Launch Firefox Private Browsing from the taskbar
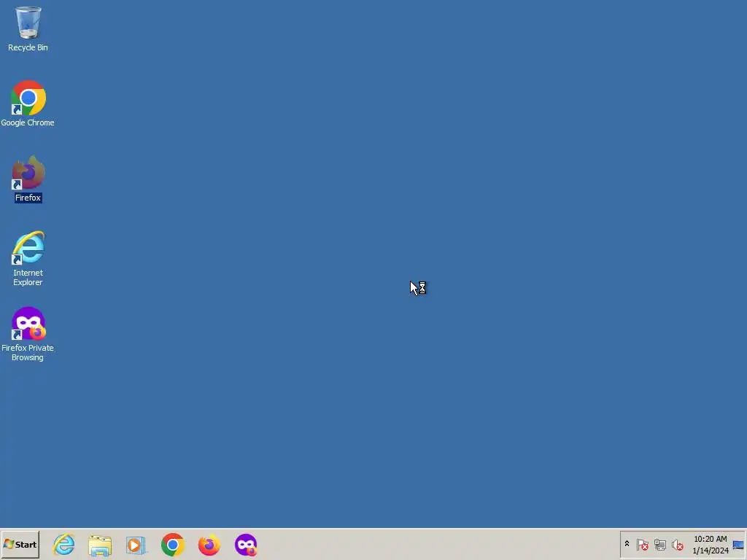 (x=246, y=545)
